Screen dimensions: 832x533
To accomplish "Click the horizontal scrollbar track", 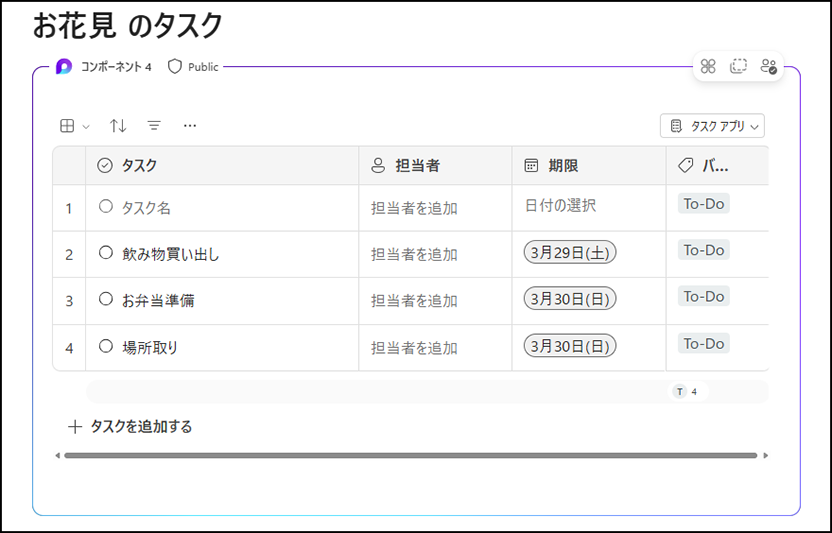I will [x=411, y=455].
